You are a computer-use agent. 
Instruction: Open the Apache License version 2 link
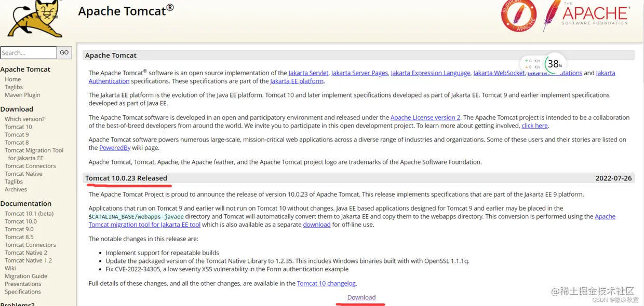point(425,117)
